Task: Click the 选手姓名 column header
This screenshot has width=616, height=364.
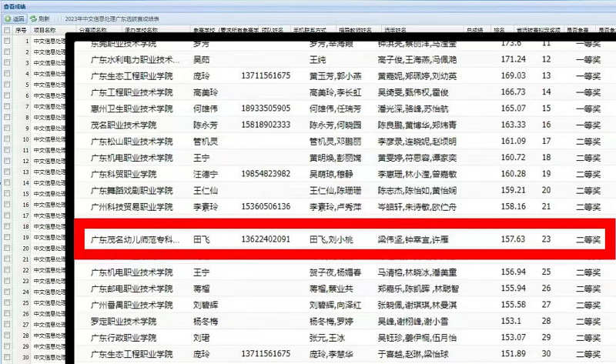Action: (x=395, y=30)
